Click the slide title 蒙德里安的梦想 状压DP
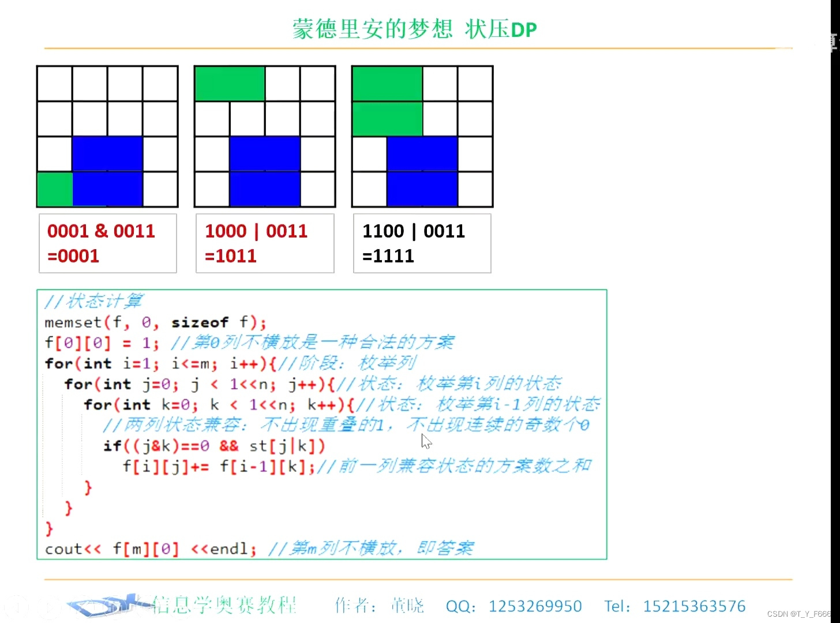The height and width of the screenshot is (623, 840). coord(414,29)
